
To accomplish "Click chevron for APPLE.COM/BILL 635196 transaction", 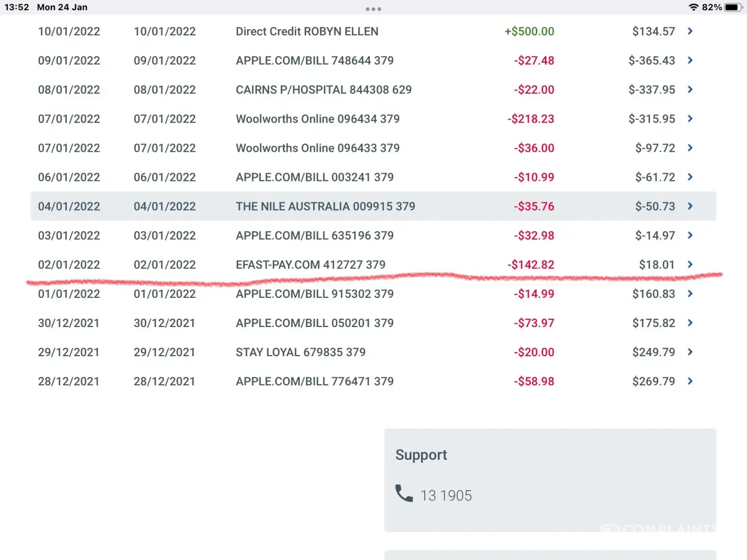I will coord(690,235).
